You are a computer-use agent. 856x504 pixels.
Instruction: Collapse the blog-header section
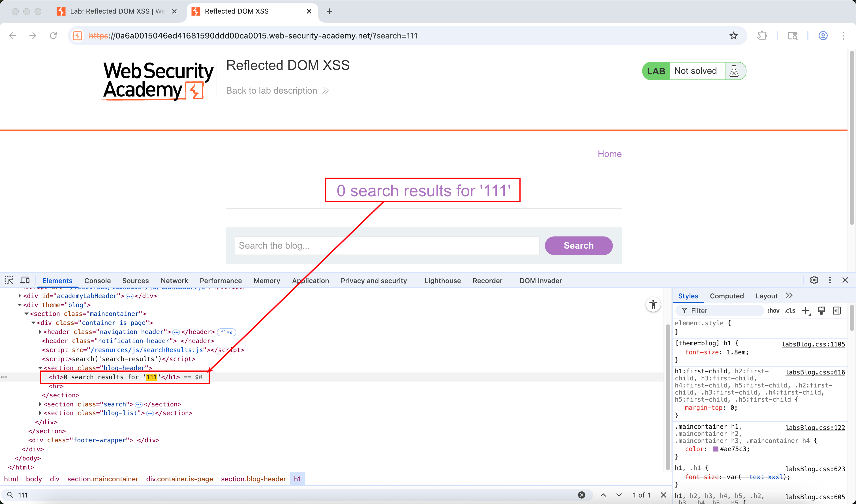tap(40, 368)
